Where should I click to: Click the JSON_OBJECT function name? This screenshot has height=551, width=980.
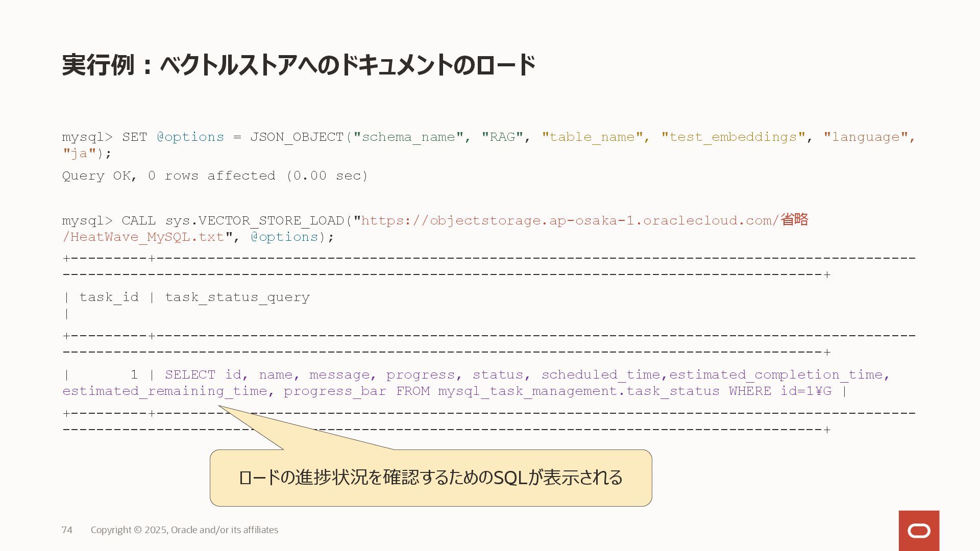point(297,137)
